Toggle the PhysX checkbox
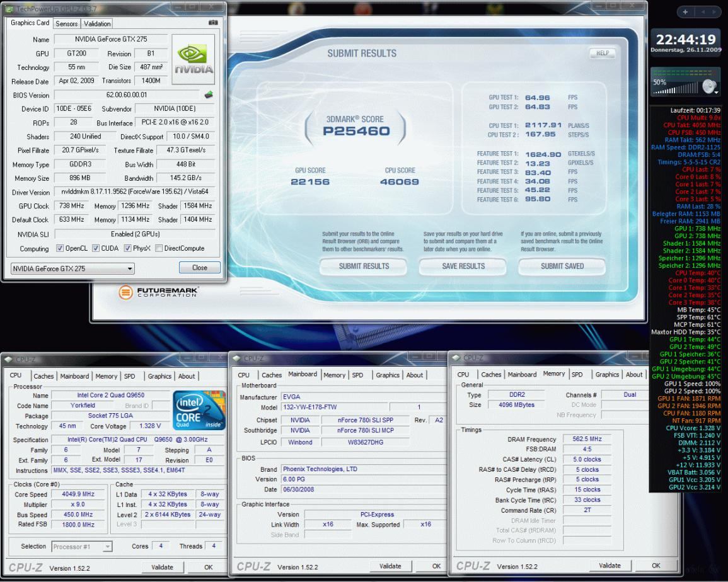This screenshot has height=582, width=728. [128, 248]
